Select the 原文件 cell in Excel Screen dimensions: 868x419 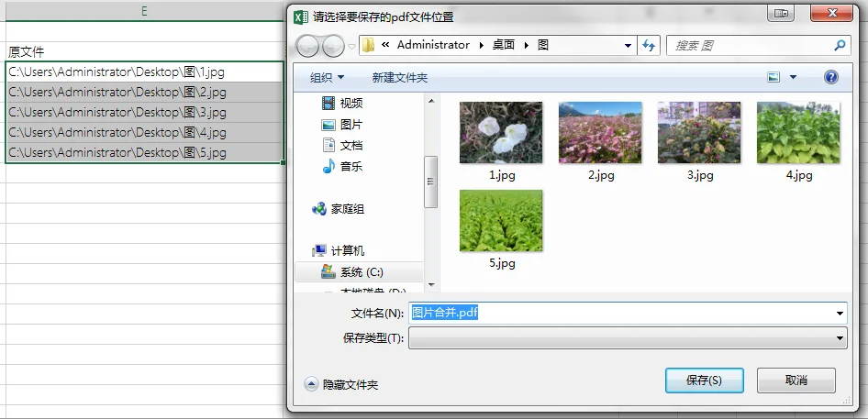(x=144, y=52)
